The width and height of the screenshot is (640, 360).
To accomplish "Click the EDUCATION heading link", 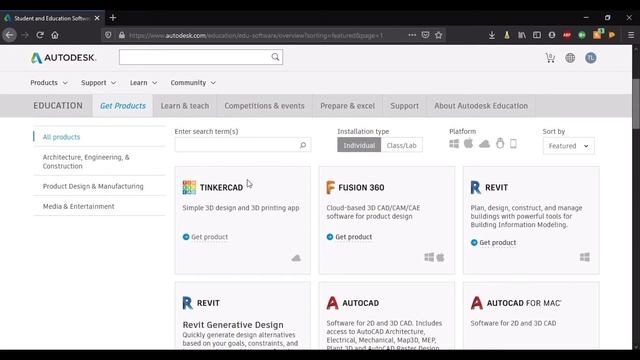I will tap(58, 106).
